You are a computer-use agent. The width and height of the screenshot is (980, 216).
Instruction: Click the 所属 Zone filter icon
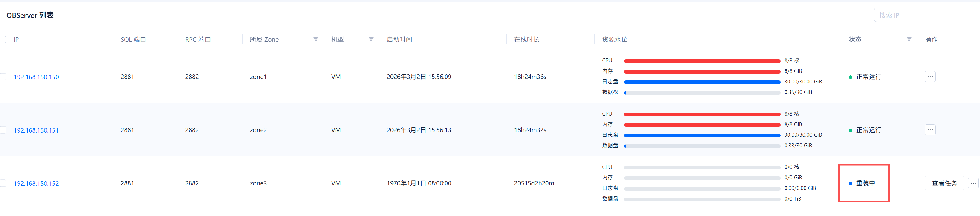coord(315,39)
